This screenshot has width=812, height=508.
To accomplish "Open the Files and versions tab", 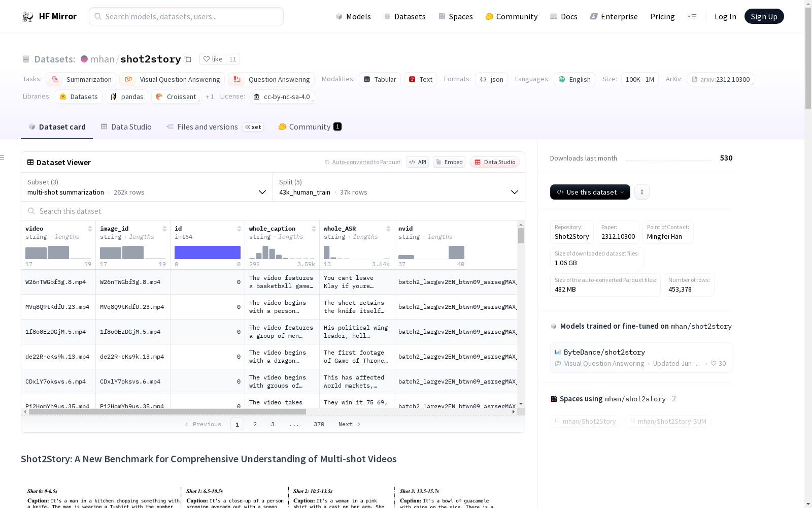I will [215, 127].
